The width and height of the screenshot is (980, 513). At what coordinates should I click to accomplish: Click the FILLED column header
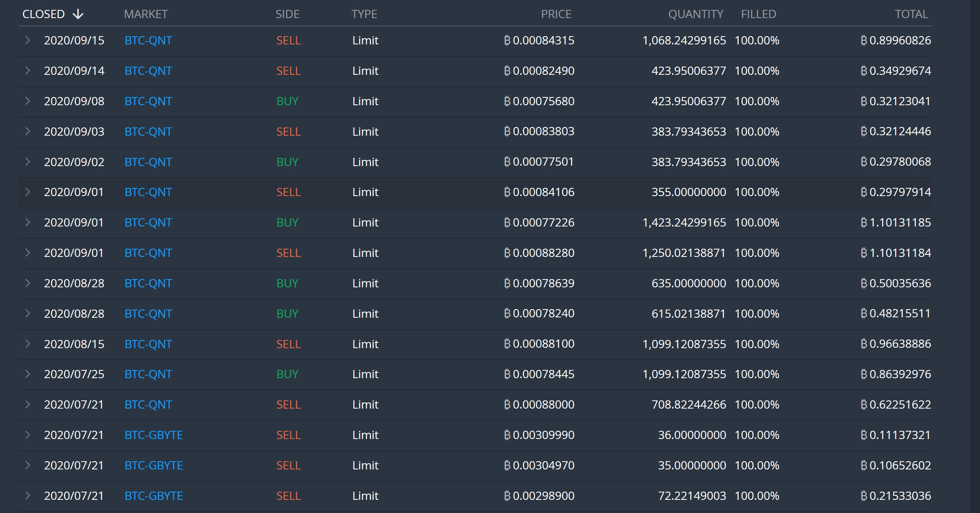point(758,14)
